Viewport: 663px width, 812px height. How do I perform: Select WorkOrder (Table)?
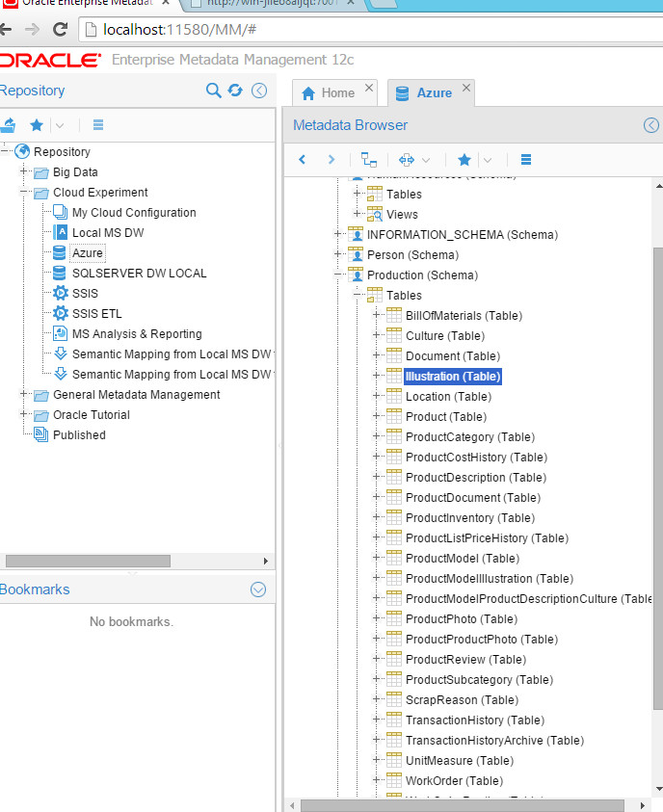click(454, 781)
